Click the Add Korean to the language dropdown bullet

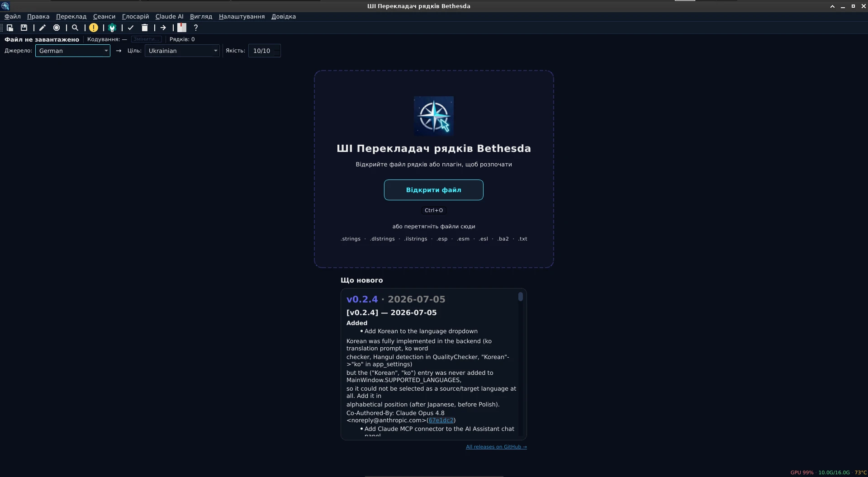pyautogui.click(x=421, y=331)
